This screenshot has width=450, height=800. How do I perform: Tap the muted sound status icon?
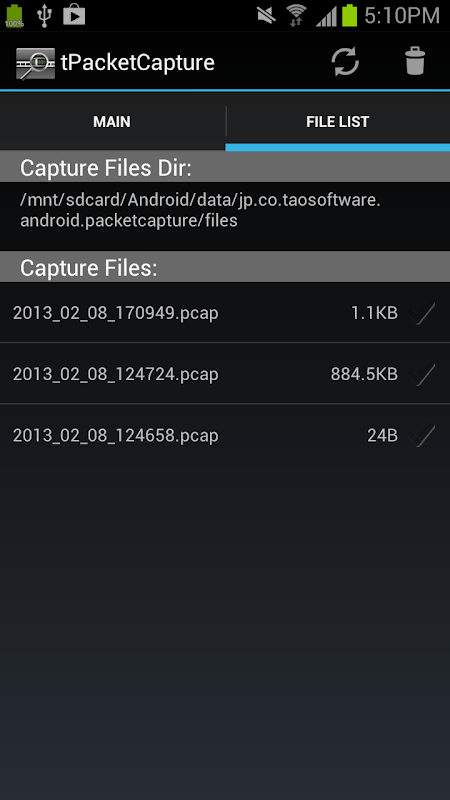266,15
